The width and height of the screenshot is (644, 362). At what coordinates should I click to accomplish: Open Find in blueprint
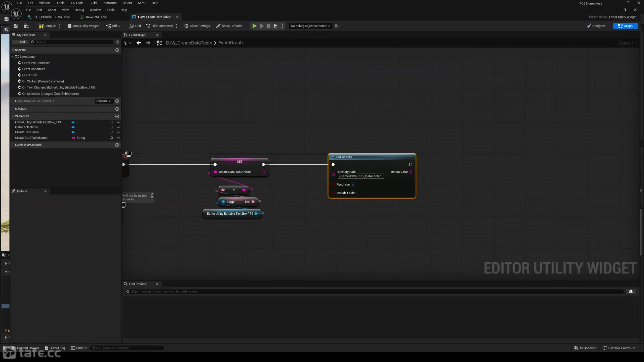tap(135, 26)
